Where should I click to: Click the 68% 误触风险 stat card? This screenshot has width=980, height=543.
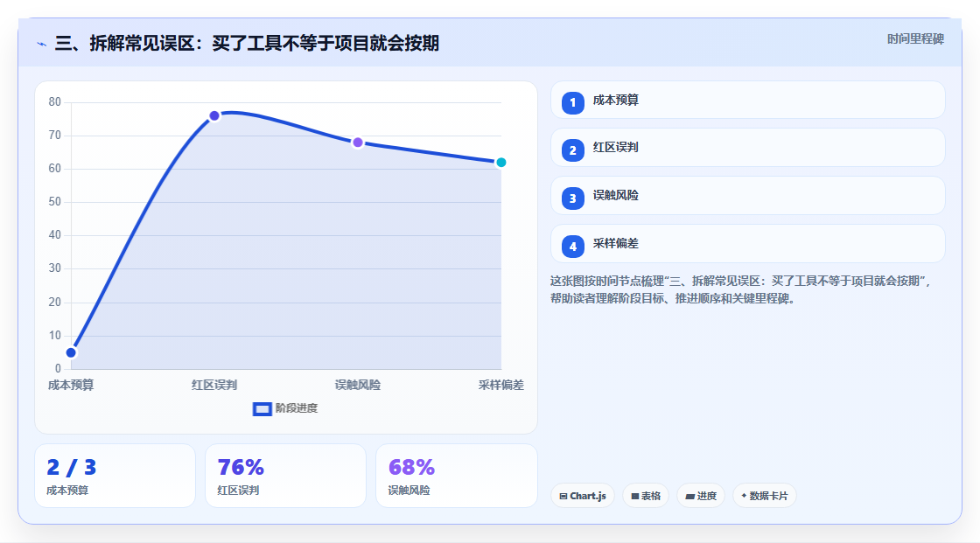coord(456,476)
